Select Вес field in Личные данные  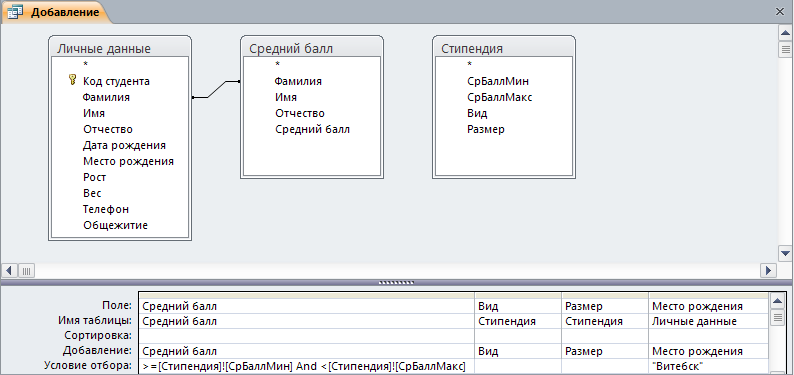click(92, 193)
